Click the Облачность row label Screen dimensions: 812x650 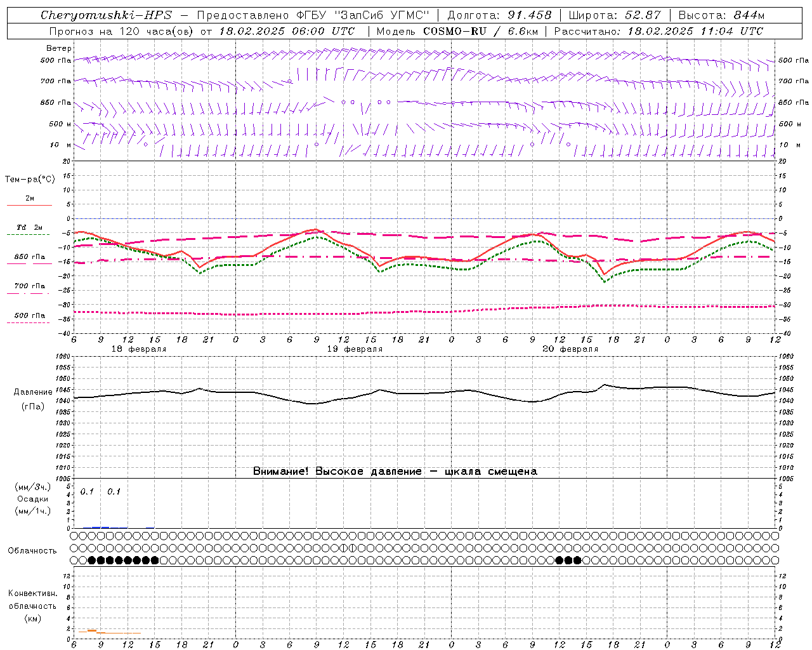[32, 551]
